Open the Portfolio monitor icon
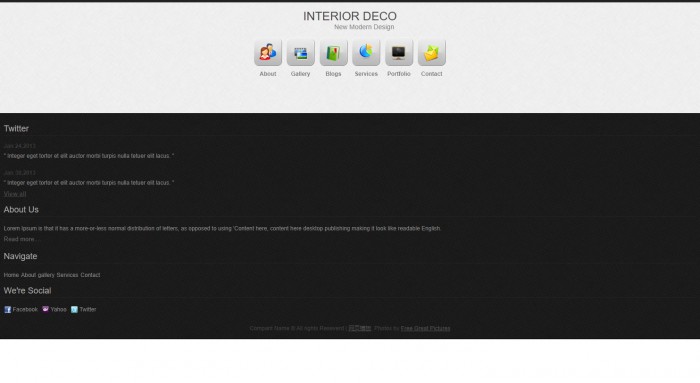 pyautogui.click(x=399, y=52)
